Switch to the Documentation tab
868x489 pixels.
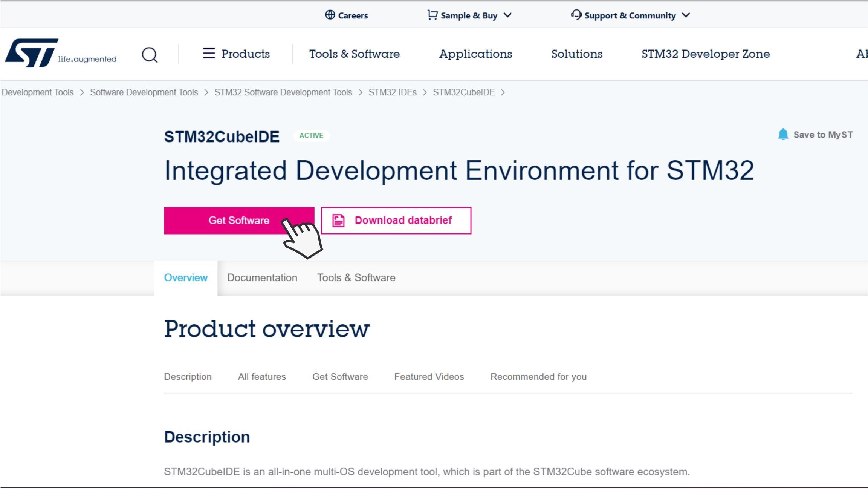point(262,277)
